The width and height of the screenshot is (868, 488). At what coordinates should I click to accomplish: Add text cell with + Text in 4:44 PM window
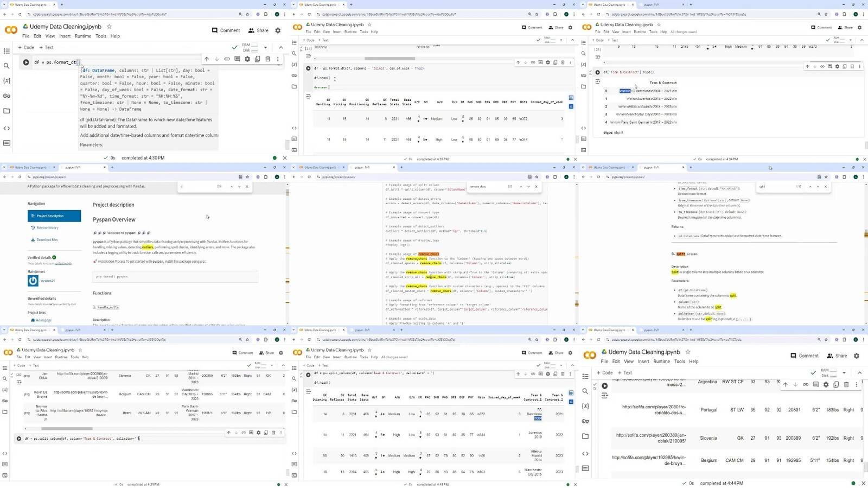[x=625, y=373]
